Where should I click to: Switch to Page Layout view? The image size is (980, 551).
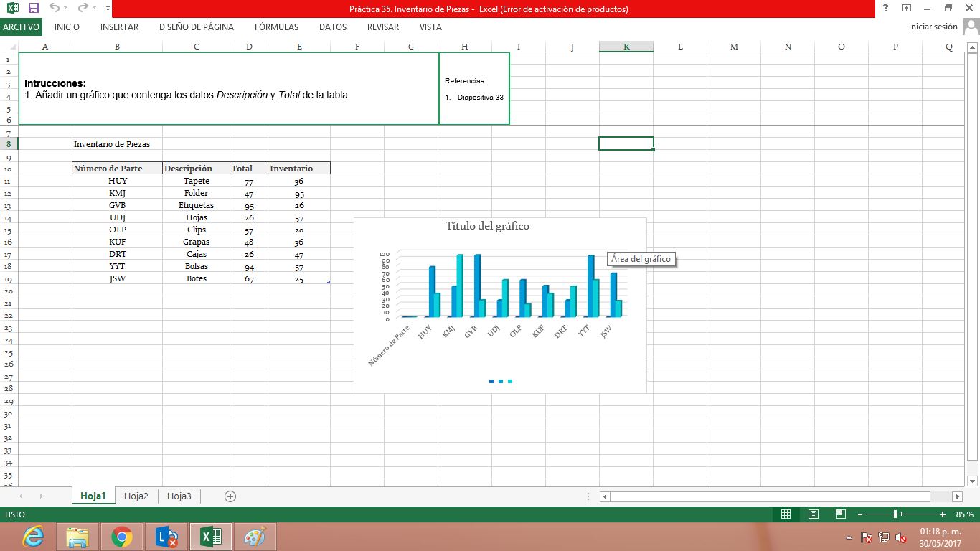point(813,514)
